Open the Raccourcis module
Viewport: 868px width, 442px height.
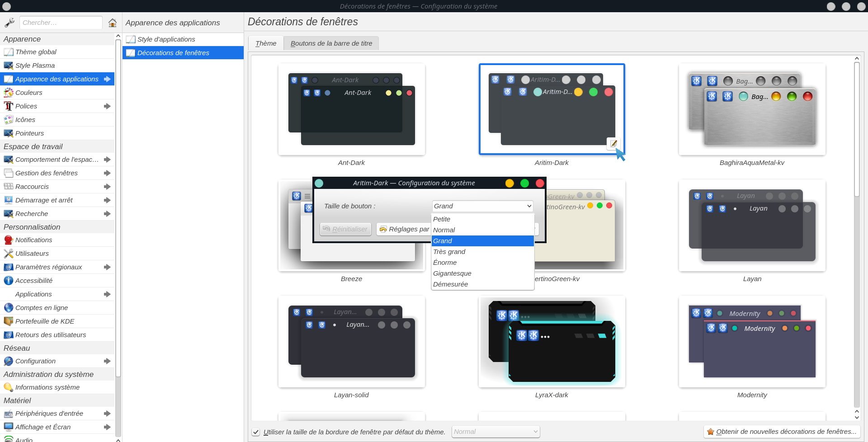point(57,187)
